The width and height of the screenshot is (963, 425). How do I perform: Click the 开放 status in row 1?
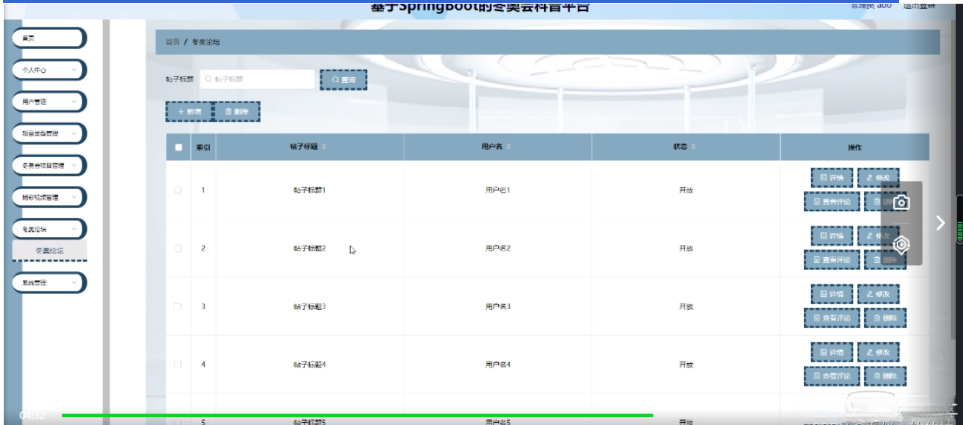coord(686,190)
